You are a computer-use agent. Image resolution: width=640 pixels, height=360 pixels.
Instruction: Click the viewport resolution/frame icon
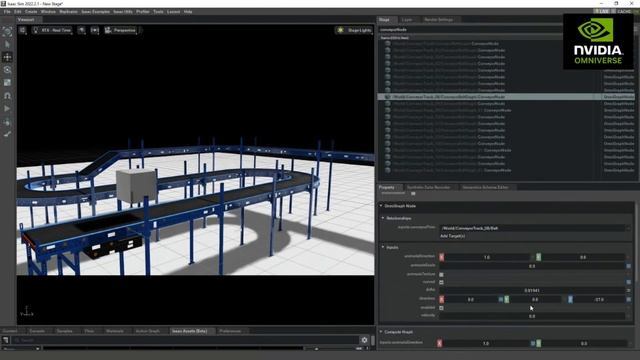95,30
